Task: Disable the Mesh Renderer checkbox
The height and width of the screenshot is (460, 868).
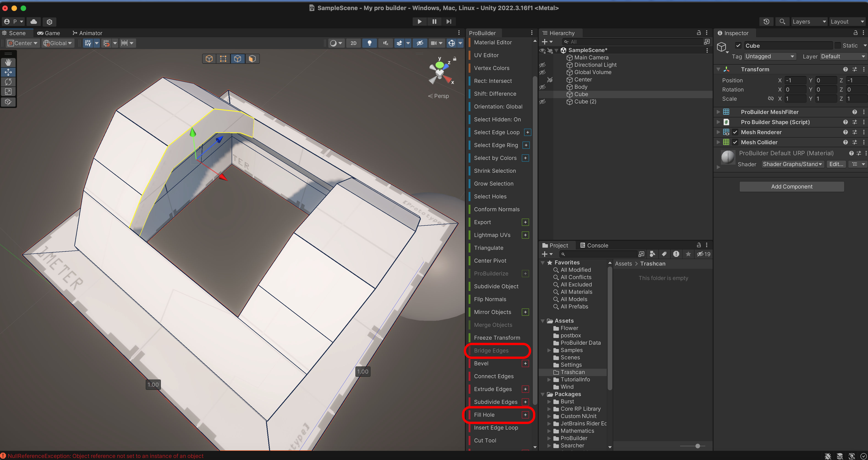Action: (x=735, y=132)
